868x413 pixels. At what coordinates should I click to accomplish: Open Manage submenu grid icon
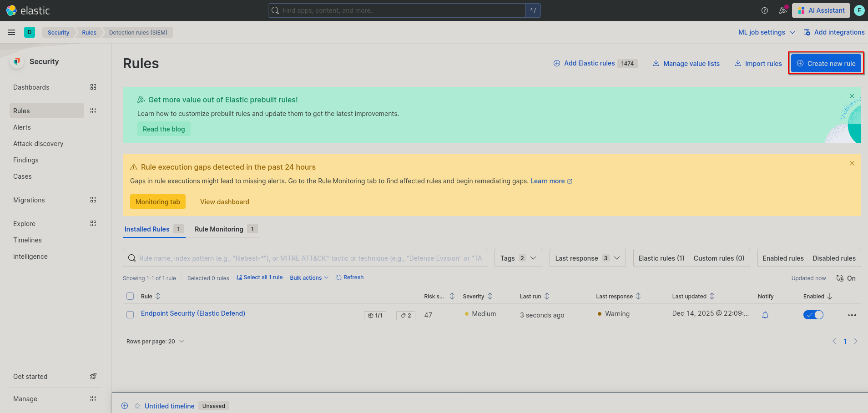click(x=93, y=398)
